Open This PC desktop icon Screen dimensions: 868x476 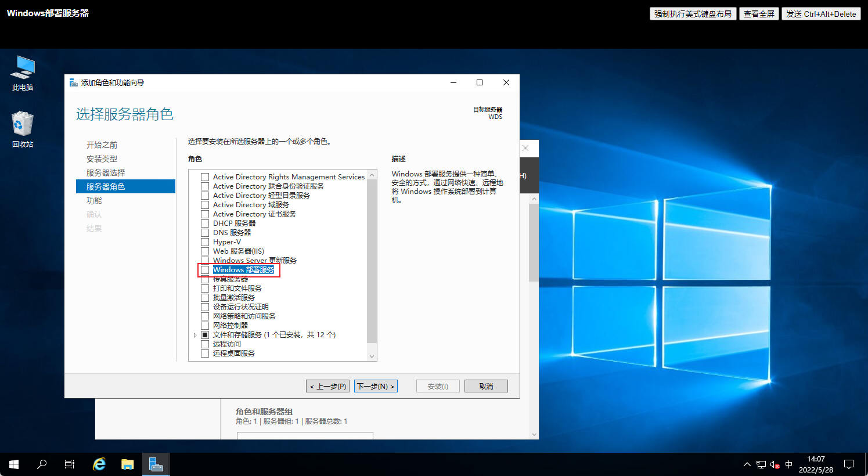[x=23, y=73]
